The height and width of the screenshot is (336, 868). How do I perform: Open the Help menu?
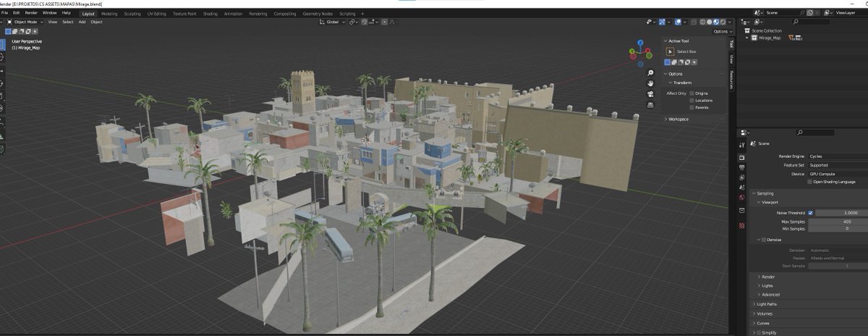(67, 13)
